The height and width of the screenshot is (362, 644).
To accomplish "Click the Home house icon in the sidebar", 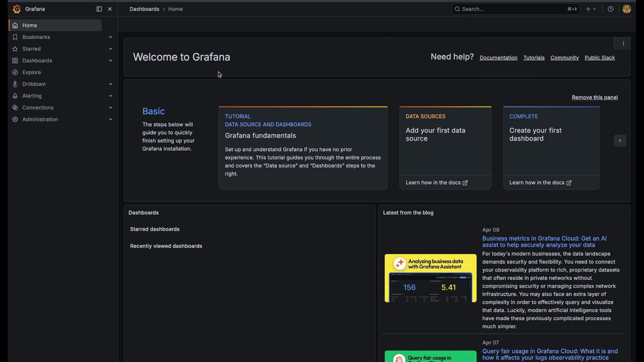I will 15,25.
